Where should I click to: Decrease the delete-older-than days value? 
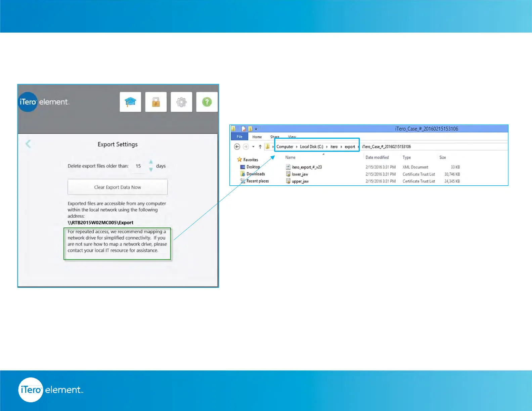[151, 170]
